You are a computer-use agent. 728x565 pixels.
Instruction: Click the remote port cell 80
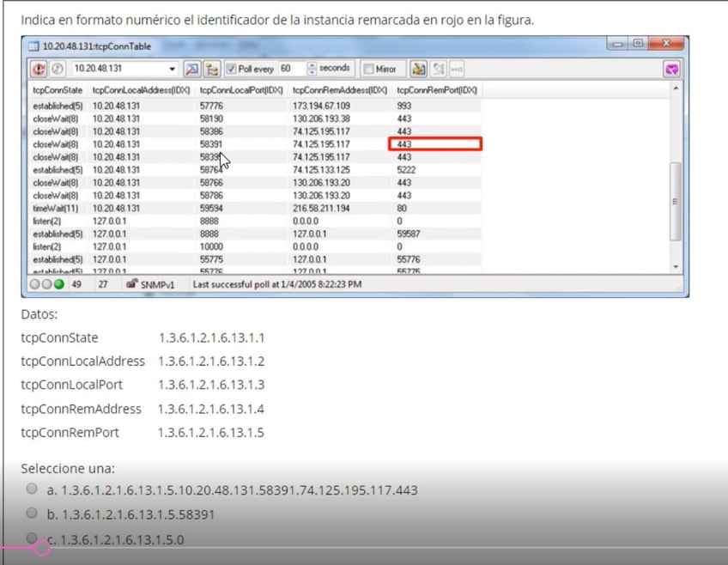click(x=402, y=209)
